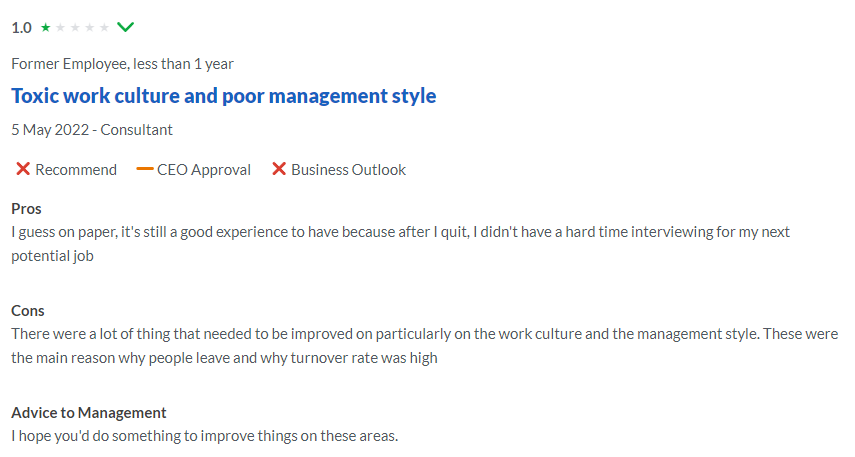Click the Pros section heading
855x457 pixels.
(27, 209)
